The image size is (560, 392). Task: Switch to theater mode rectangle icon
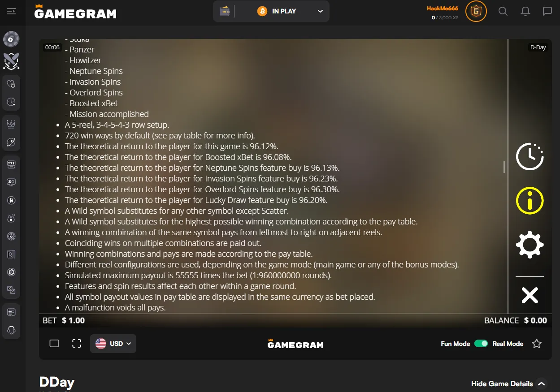click(54, 344)
